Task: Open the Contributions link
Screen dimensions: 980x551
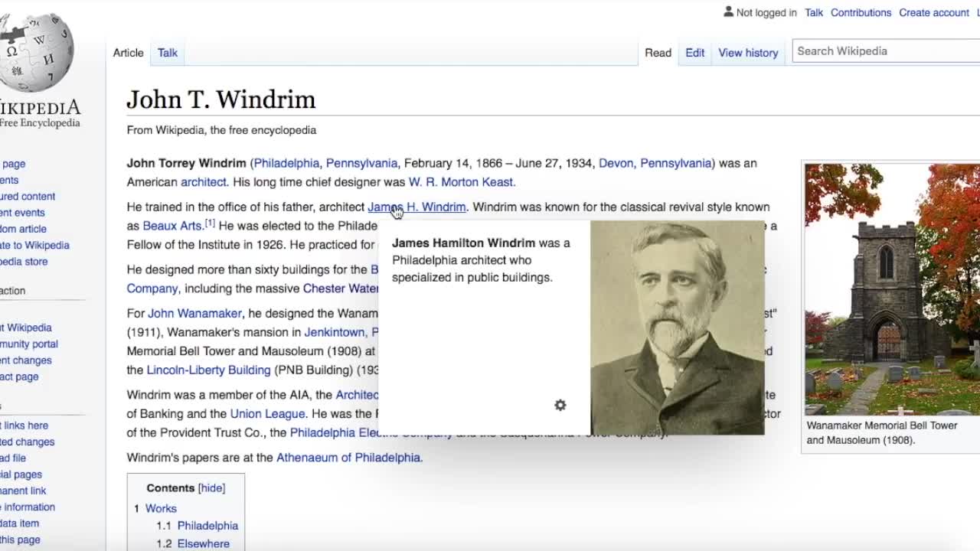Action: coord(861,12)
